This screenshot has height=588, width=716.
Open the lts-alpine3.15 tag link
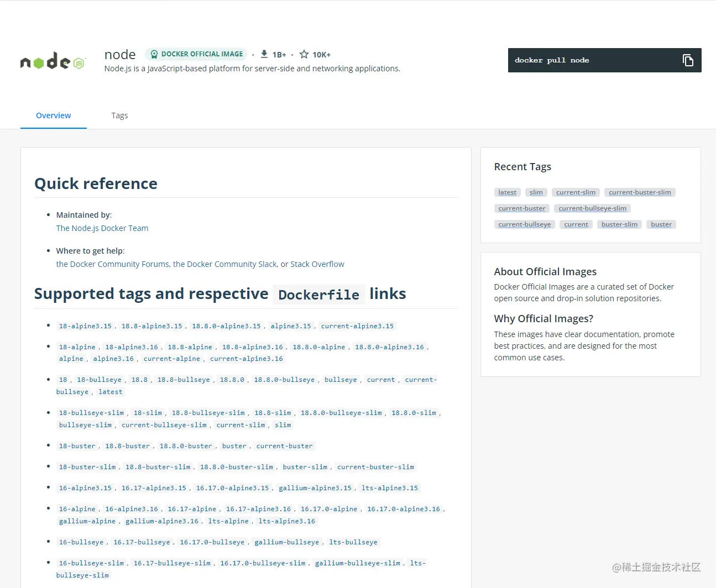coord(390,488)
